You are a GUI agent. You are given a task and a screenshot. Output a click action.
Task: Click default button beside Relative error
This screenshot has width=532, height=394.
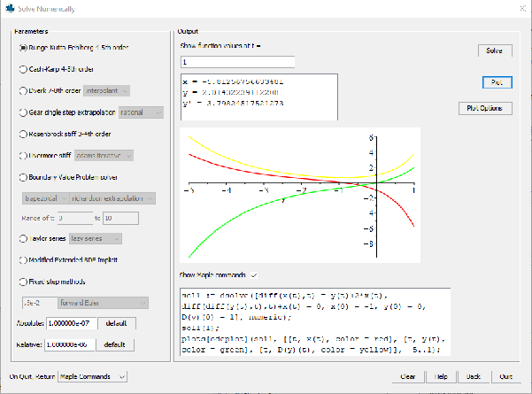coord(116,344)
